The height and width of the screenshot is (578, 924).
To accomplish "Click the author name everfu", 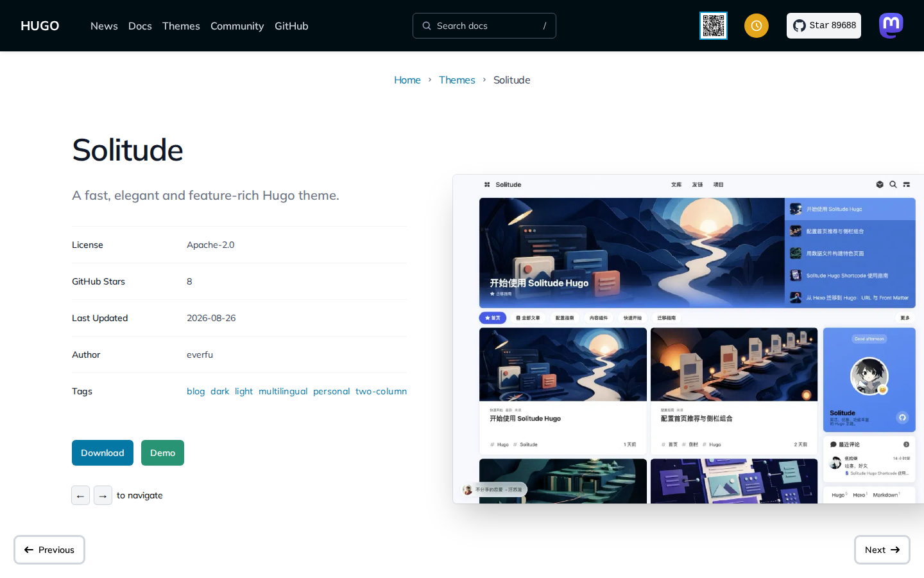I will (x=200, y=355).
